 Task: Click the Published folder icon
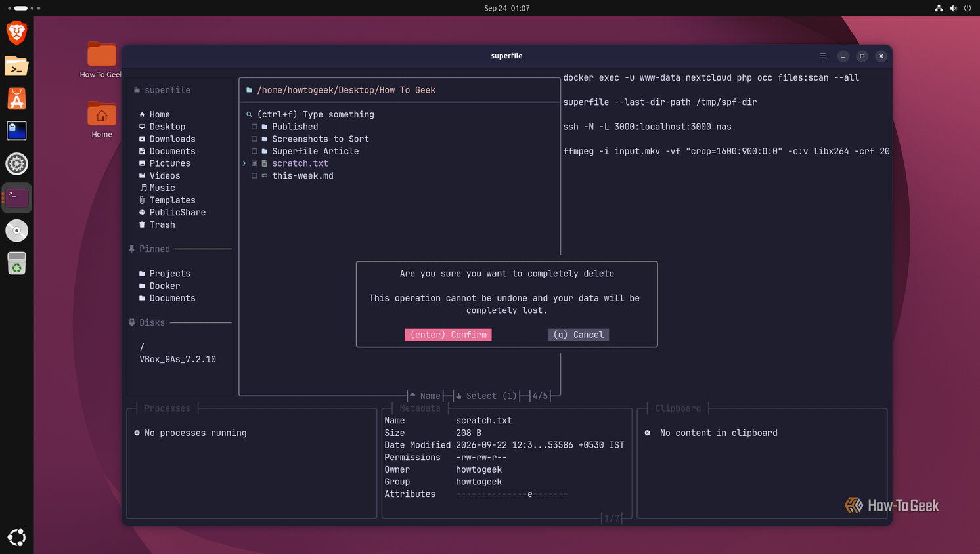click(265, 127)
